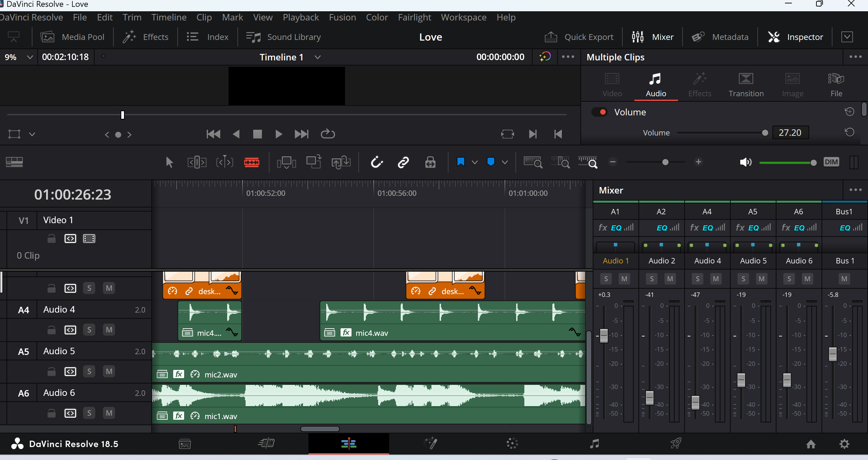Mute the Audio 4 track
The width and height of the screenshot is (868, 460).
[109, 330]
